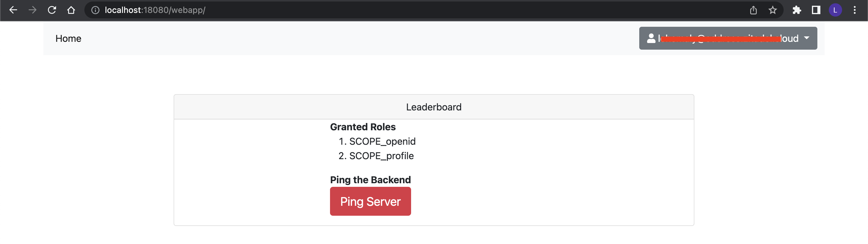Expand the user account dropdown caret
This screenshot has width=868, height=244.
(x=807, y=38)
